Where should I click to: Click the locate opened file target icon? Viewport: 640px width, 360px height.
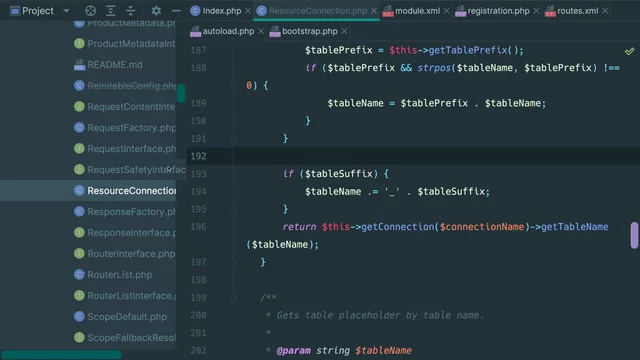[x=91, y=11]
